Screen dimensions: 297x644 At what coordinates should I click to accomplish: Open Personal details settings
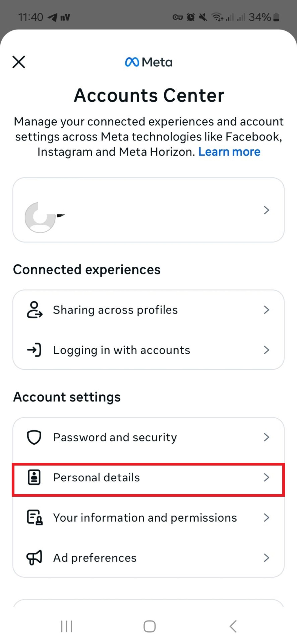148,477
